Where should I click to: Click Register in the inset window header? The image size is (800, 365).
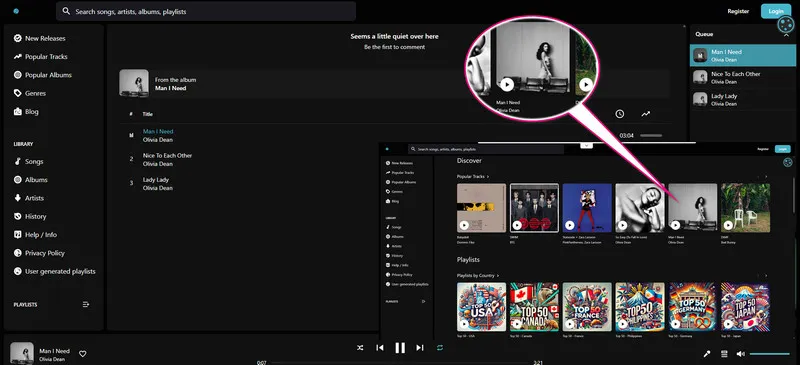point(763,149)
